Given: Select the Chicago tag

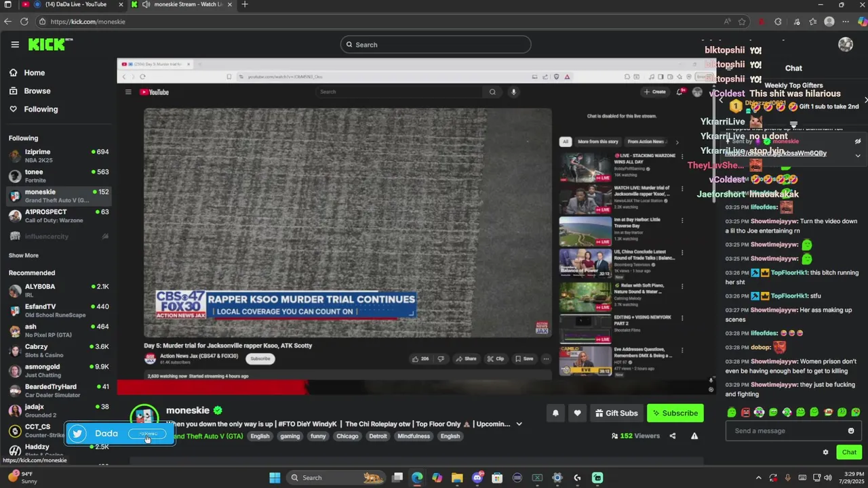Looking at the screenshot, I should tap(347, 436).
